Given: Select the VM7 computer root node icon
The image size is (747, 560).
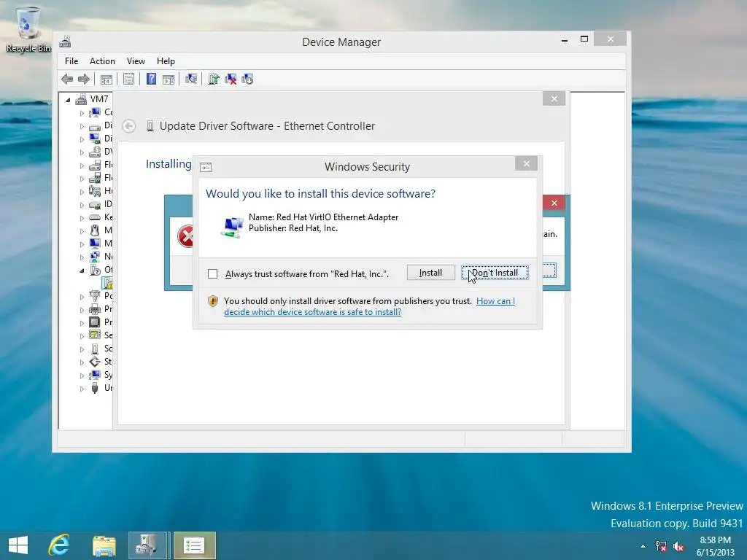Looking at the screenshot, I should click(82, 99).
